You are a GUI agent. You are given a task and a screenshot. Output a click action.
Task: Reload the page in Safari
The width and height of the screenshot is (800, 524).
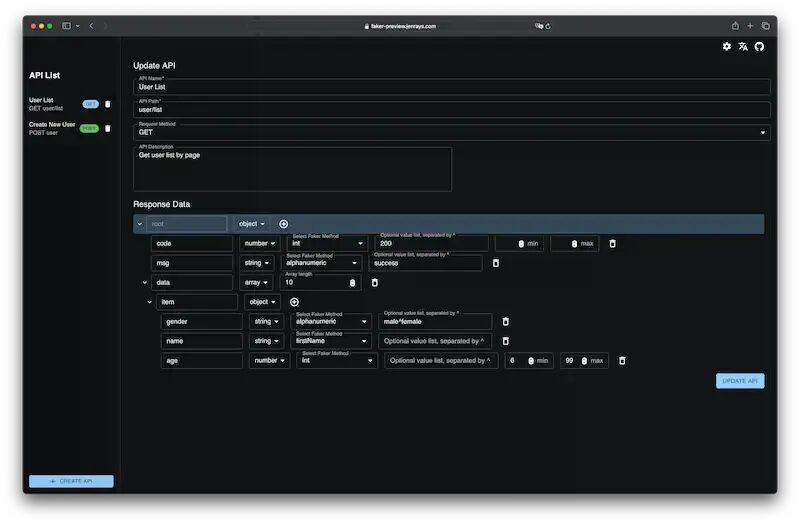548,26
